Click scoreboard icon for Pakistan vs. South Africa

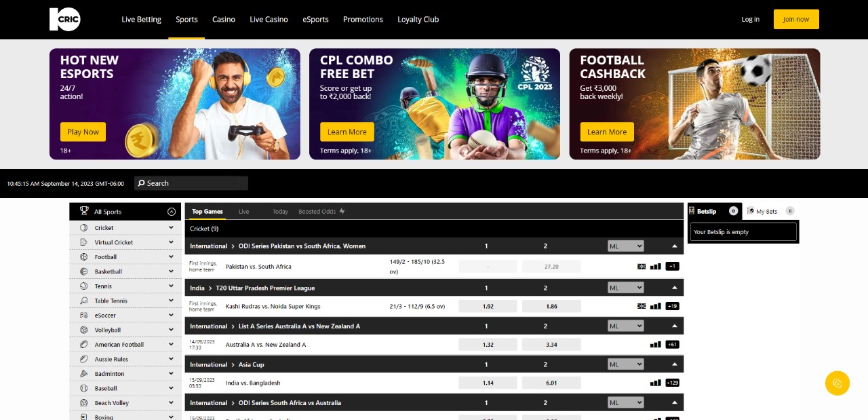642,267
